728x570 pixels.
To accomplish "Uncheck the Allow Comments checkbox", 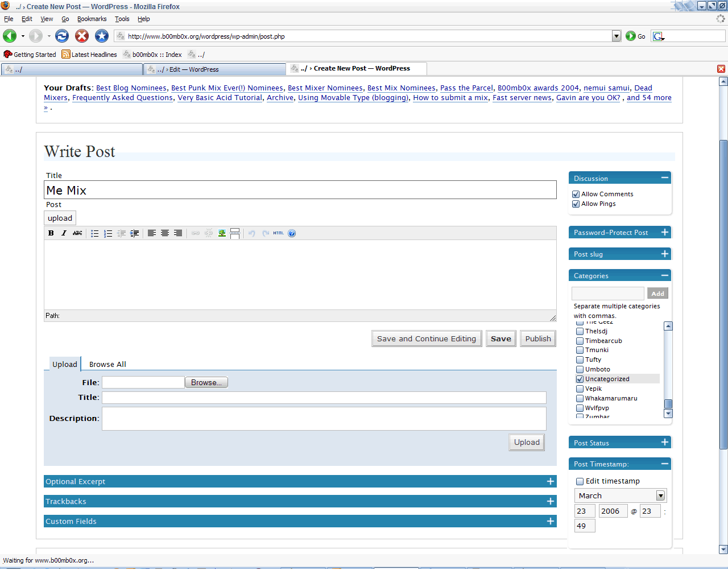I will [576, 195].
